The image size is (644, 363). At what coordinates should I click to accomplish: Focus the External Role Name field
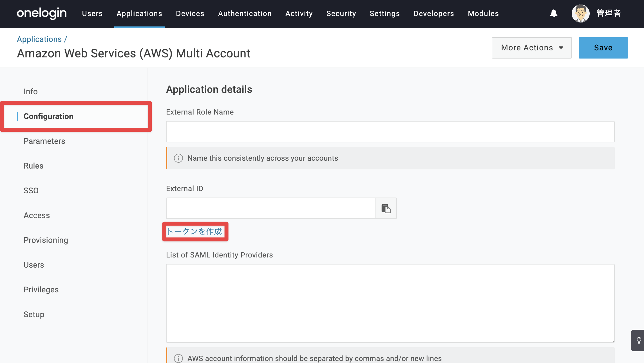390,132
